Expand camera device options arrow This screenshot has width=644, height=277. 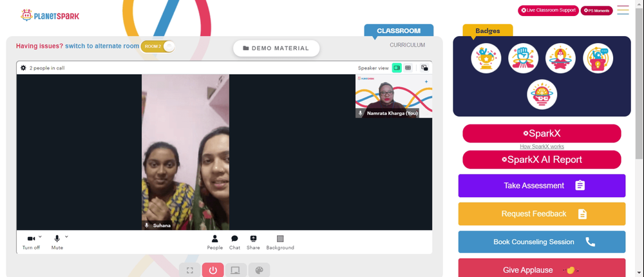coord(40,236)
